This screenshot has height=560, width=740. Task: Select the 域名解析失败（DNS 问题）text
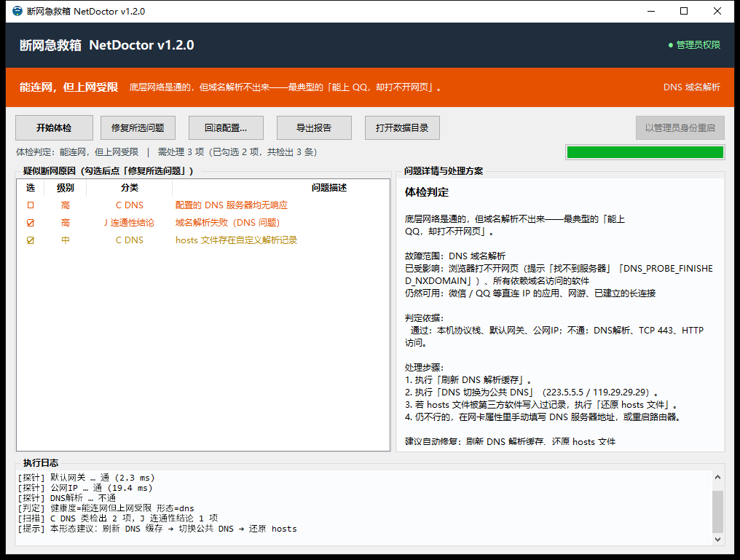227,223
